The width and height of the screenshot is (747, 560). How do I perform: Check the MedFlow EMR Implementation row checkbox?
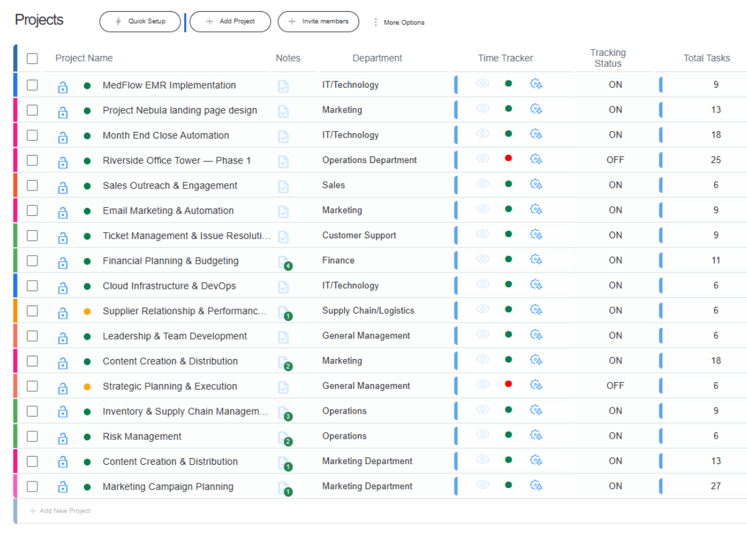[x=32, y=85]
